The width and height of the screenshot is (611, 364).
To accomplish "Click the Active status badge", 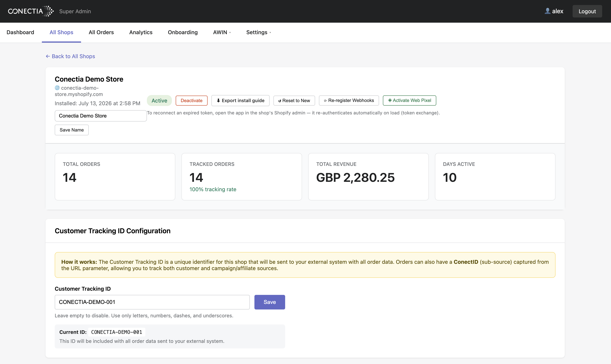I will click(x=159, y=101).
